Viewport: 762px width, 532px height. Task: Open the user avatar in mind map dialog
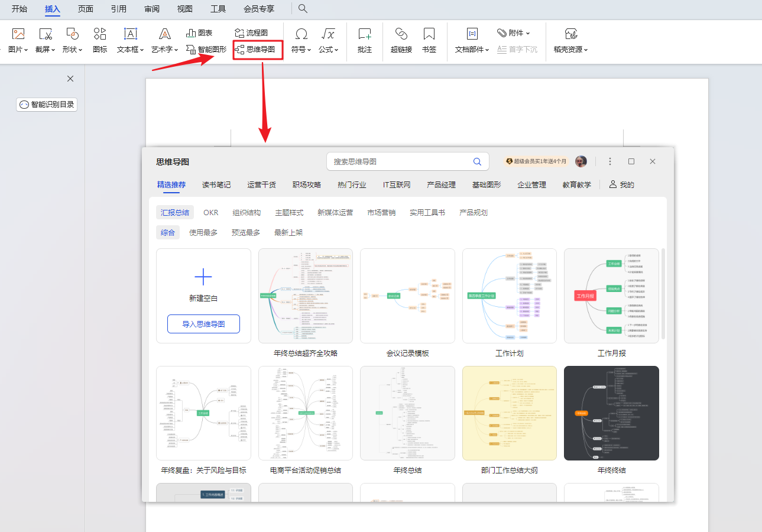pos(581,161)
